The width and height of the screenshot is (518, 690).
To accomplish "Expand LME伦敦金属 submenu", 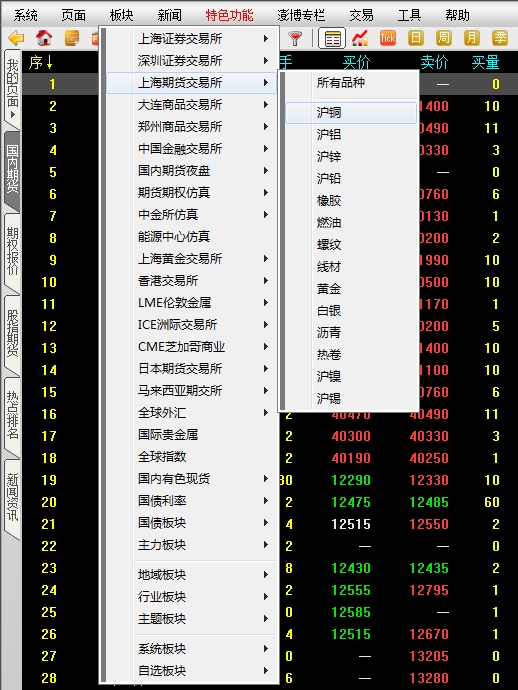I will point(191,303).
